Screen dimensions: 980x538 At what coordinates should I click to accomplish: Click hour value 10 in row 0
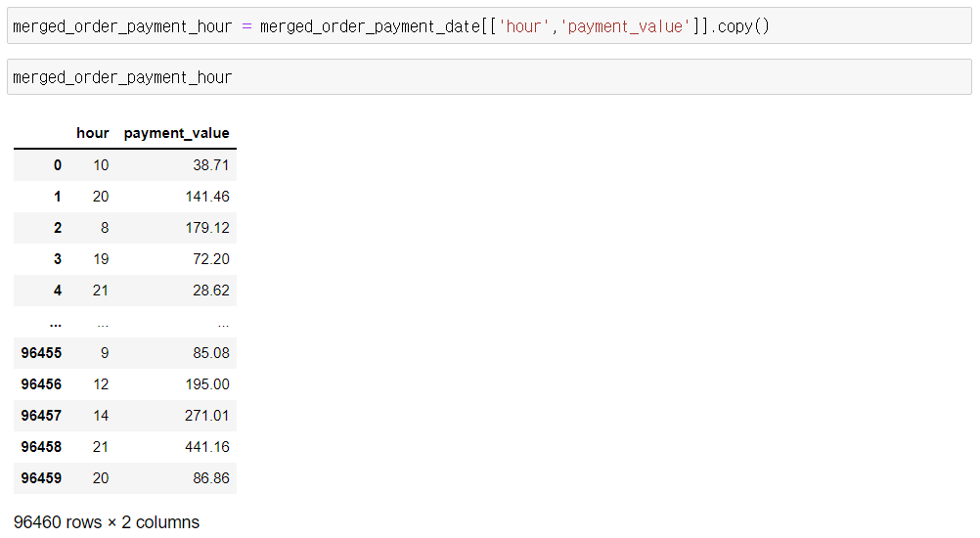pos(101,165)
